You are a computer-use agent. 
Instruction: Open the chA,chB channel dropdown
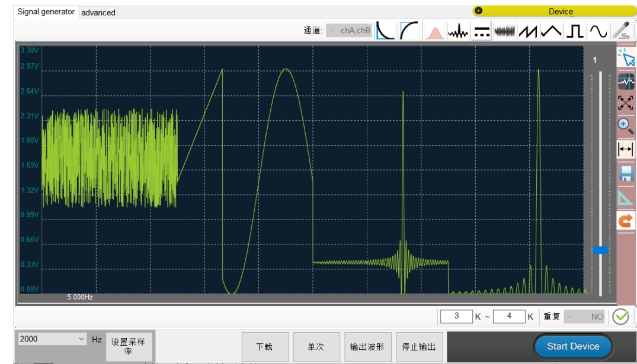pyautogui.click(x=349, y=30)
